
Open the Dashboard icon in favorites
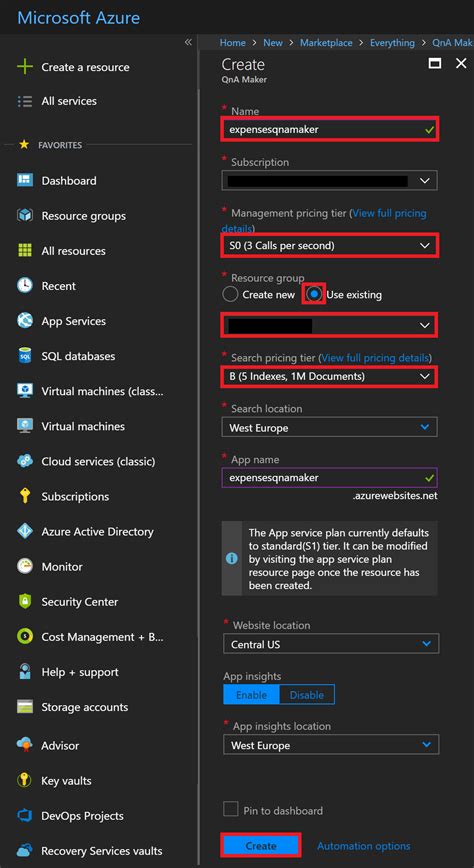point(25,180)
